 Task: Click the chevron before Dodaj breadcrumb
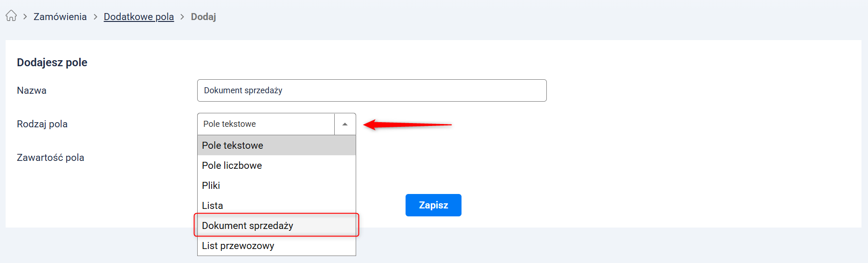(x=182, y=17)
